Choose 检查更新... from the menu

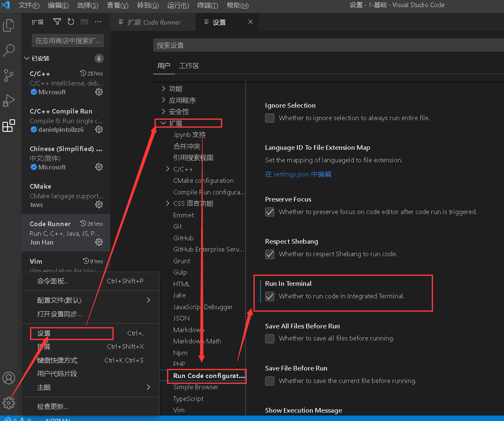click(x=90, y=406)
